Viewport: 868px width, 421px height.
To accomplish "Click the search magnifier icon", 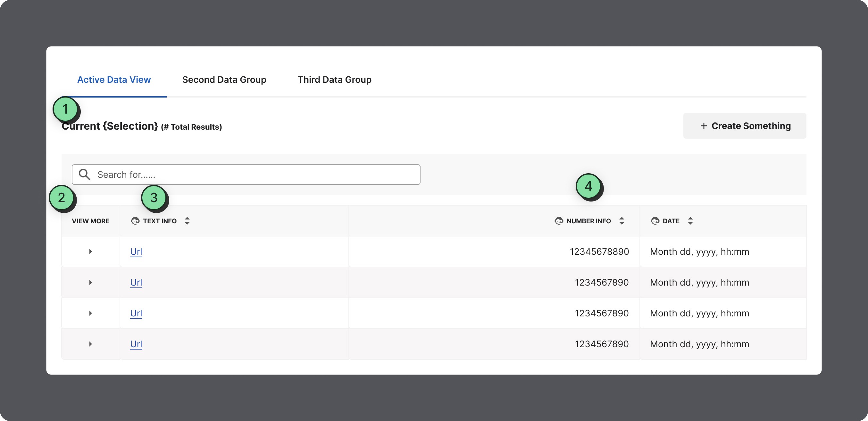I will 84,175.
